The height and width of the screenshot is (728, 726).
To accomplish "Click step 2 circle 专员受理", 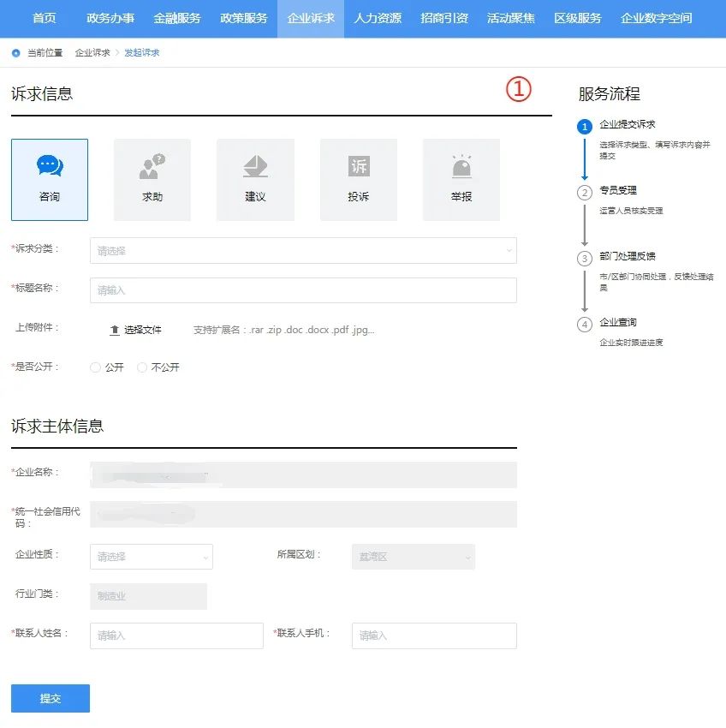I will (x=585, y=193).
